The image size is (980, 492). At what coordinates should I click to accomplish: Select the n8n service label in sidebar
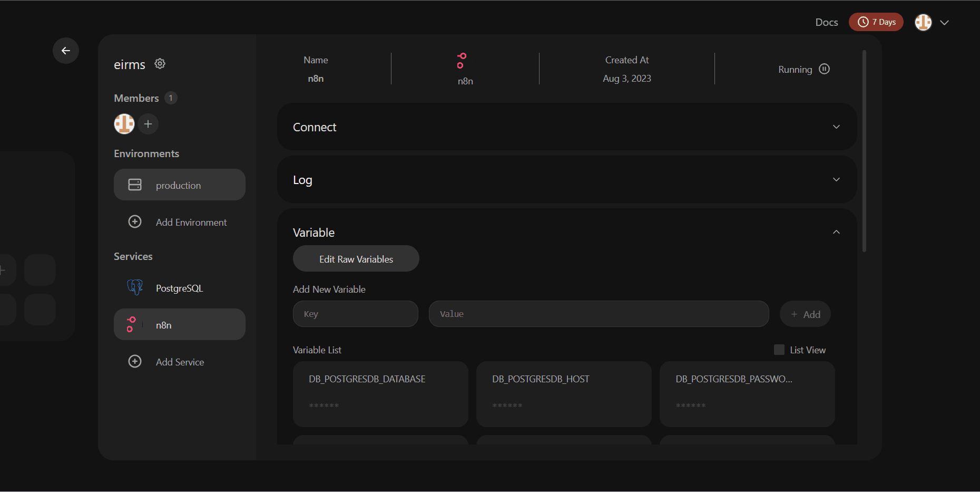pyautogui.click(x=164, y=325)
